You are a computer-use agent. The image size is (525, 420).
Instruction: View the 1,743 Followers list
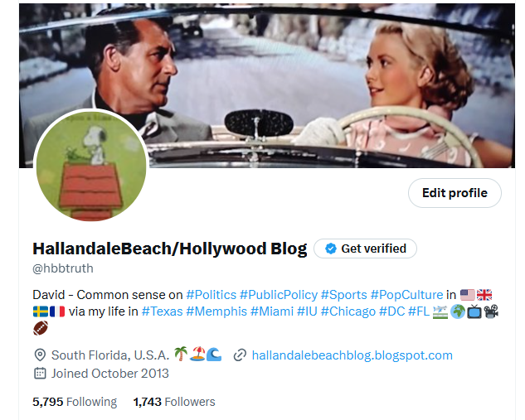[174, 402]
